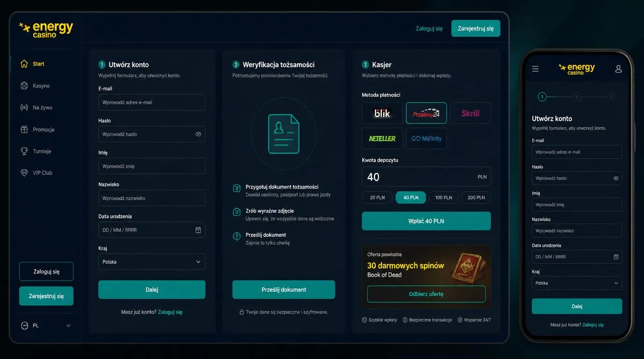
Task: Click the Wpłać 40 PLN button
Action: pos(426,221)
